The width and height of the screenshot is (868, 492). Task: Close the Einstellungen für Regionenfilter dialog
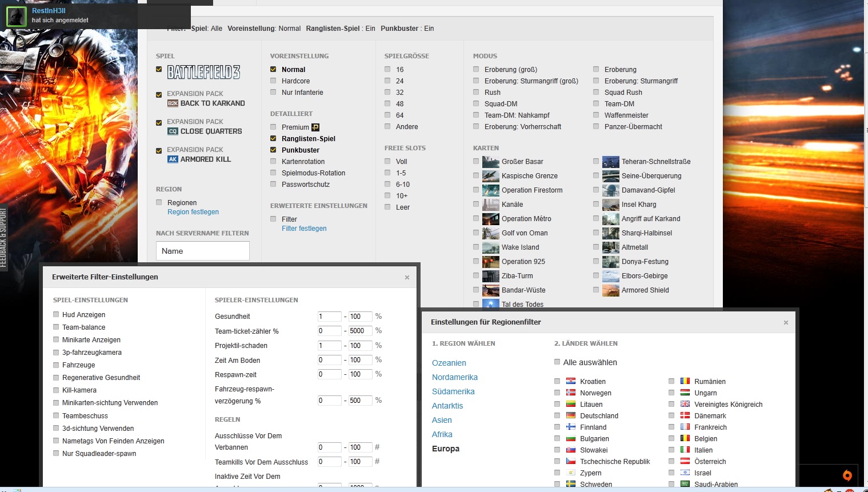786,323
